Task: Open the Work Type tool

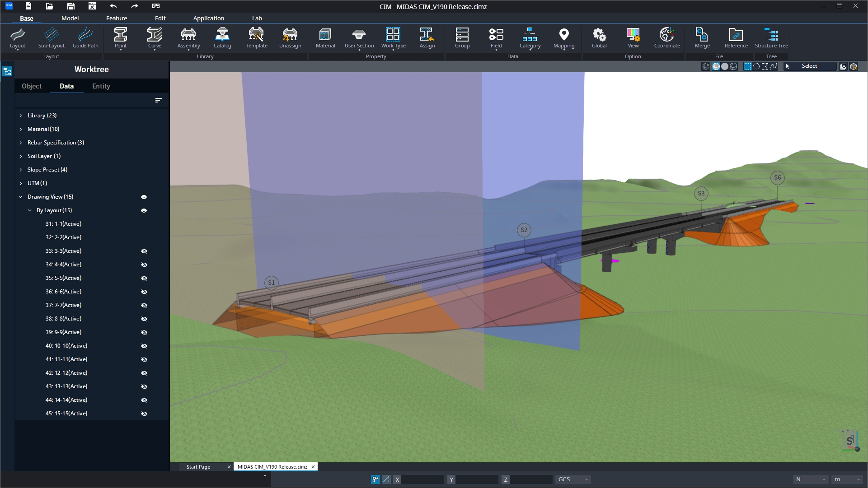Action: tap(393, 38)
